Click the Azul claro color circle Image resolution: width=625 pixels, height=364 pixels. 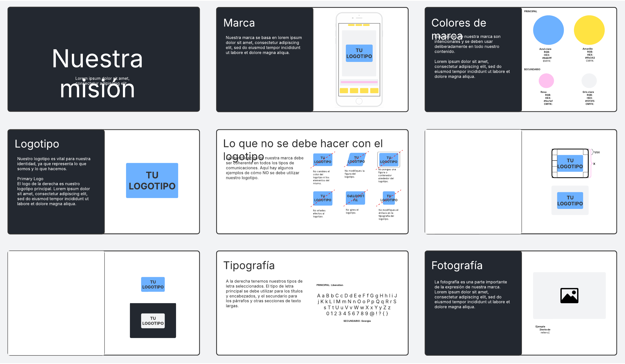click(548, 30)
